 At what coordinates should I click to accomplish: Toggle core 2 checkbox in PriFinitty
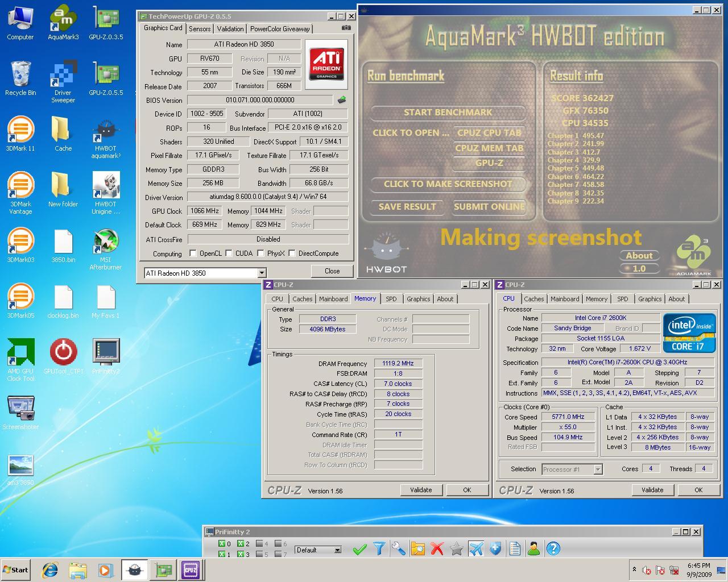(241, 544)
